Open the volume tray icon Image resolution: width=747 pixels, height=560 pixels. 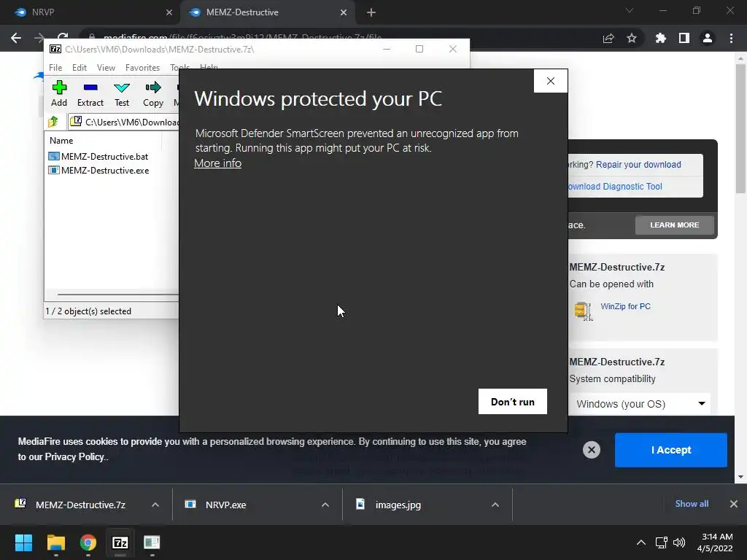click(x=679, y=542)
